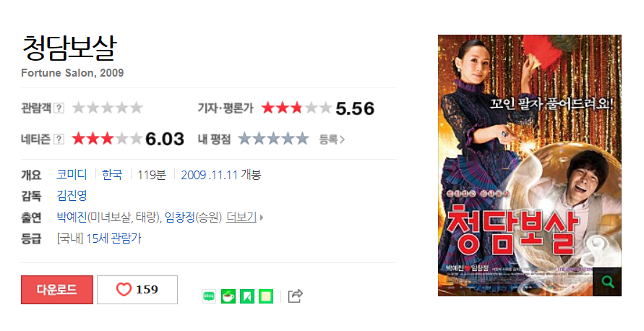Set my rating on the 내 평점 stars
Screen dimensions: 644x331
coord(273,139)
